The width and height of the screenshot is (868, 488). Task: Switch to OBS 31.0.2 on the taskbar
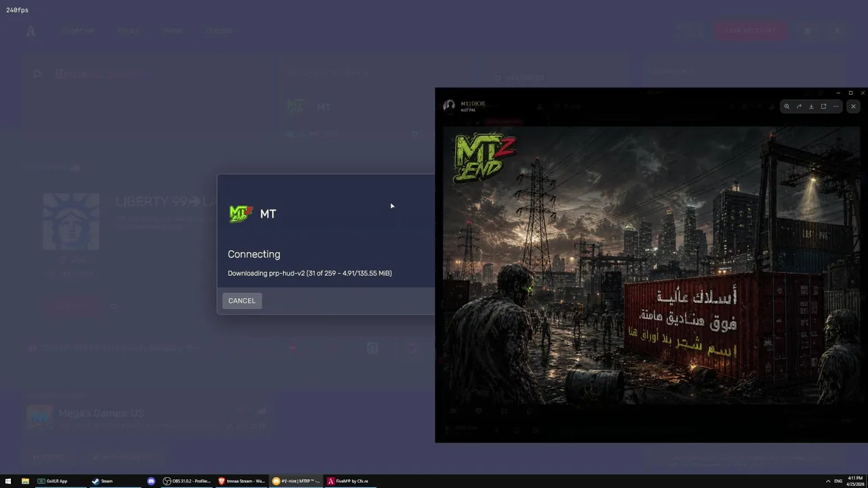(x=187, y=481)
